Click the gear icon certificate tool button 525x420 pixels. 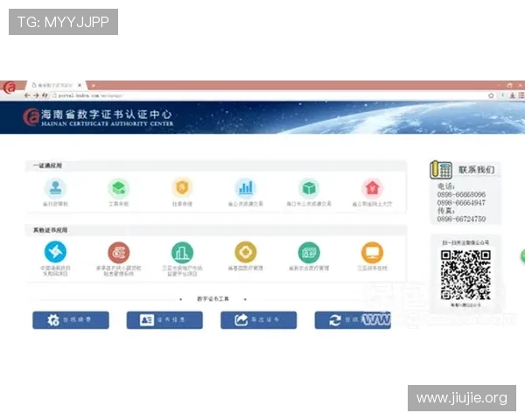pos(71,320)
